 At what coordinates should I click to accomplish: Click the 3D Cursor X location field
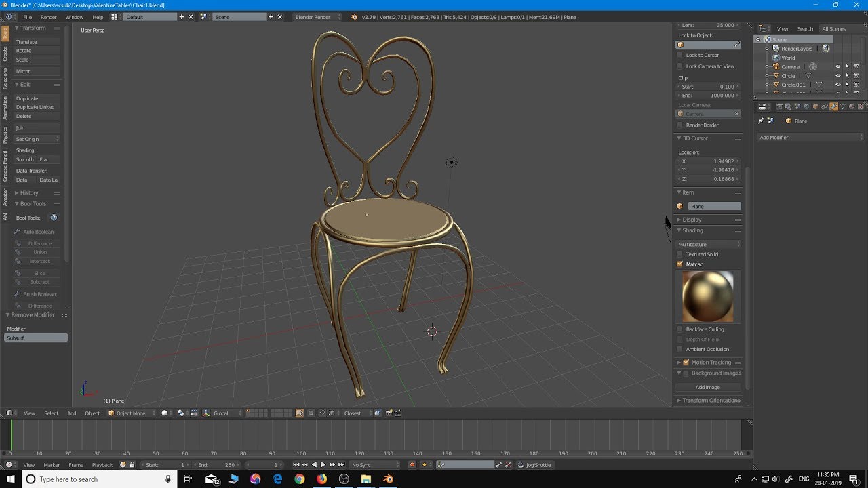pos(708,161)
